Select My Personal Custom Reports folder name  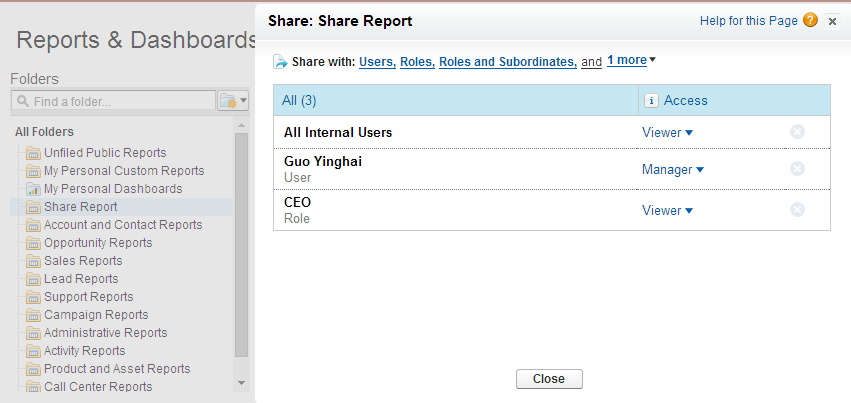[x=124, y=171]
